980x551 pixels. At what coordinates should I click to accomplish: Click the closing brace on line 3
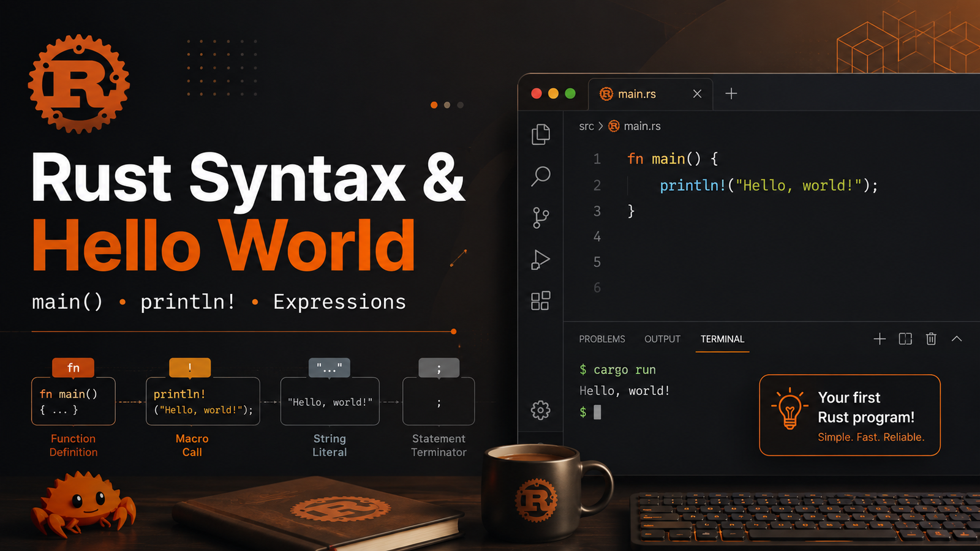pos(631,211)
